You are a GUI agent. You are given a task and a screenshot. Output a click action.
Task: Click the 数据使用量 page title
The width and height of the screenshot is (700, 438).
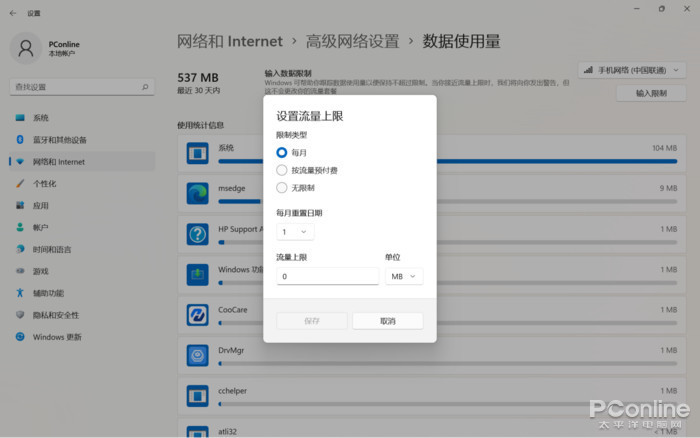(x=461, y=41)
